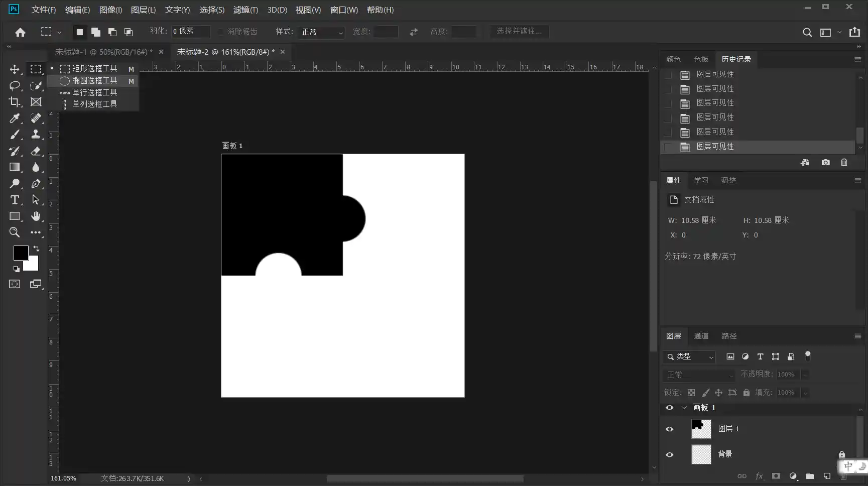The image size is (868, 486).
Task: Open the 样式 style dropdown
Action: pyautogui.click(x=321, y=32)
